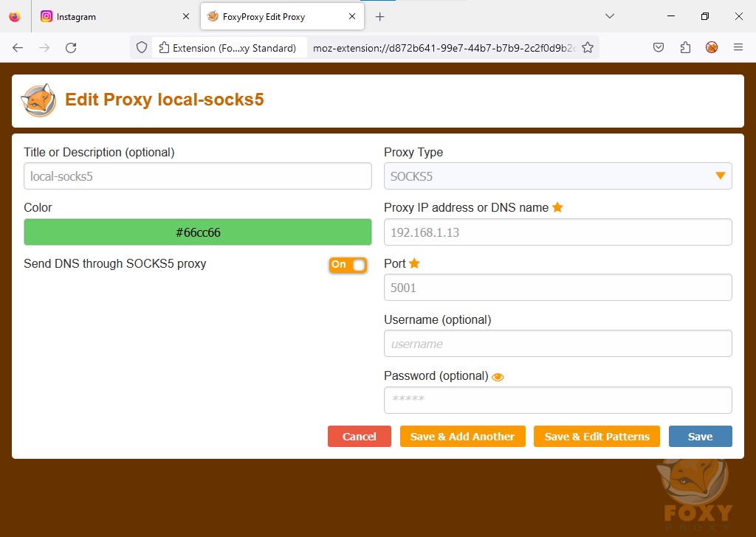Screen dimensions: 756x537
Task: Click the Edit Proxy local-socks5 heading
Action: [x=165, y=100]
